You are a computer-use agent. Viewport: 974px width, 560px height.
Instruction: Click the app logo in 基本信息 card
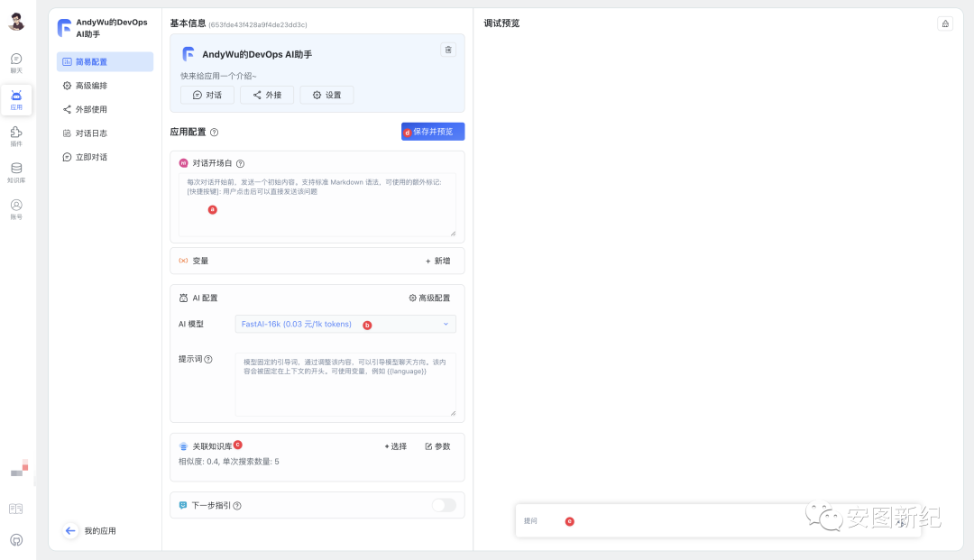click(x=188, y=54)
